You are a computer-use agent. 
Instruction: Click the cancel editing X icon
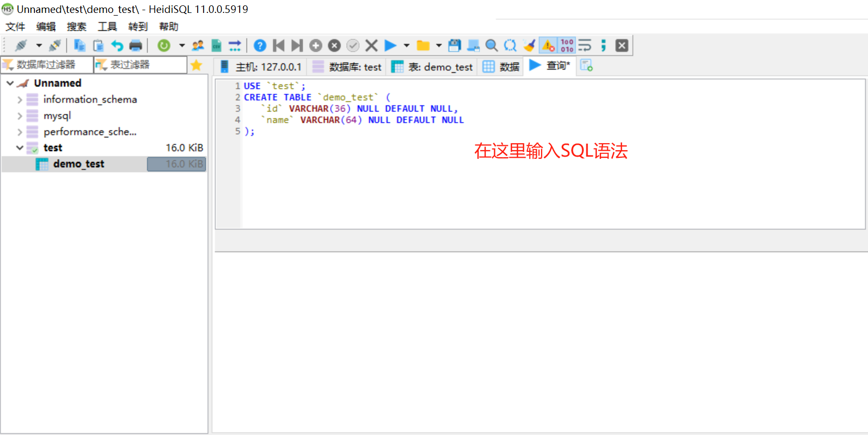(372, 46)
